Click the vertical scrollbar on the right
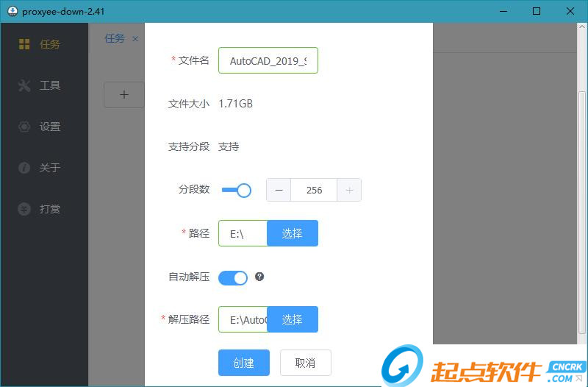The width and height of the screenshot is (588, 387). pos(582,212)
